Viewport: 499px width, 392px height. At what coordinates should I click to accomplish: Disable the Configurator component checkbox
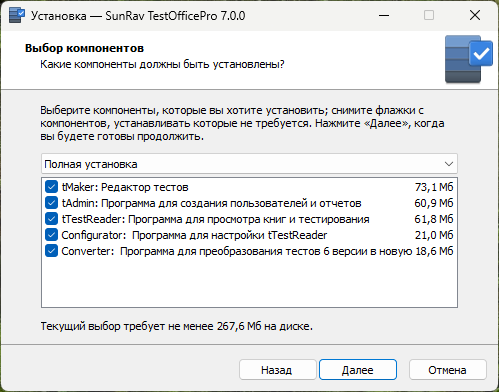51,235
